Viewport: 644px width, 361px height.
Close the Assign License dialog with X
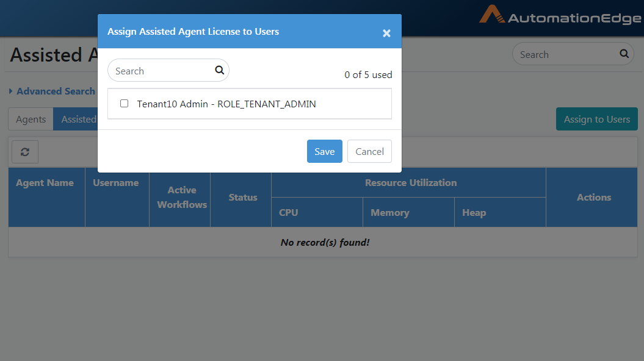point(386,33)
